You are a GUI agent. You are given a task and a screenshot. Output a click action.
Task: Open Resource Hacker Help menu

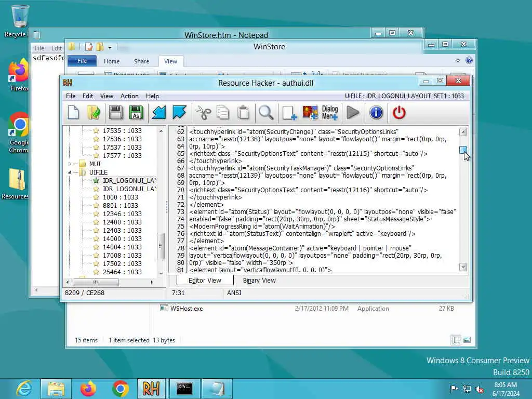(x=152, y=96)
